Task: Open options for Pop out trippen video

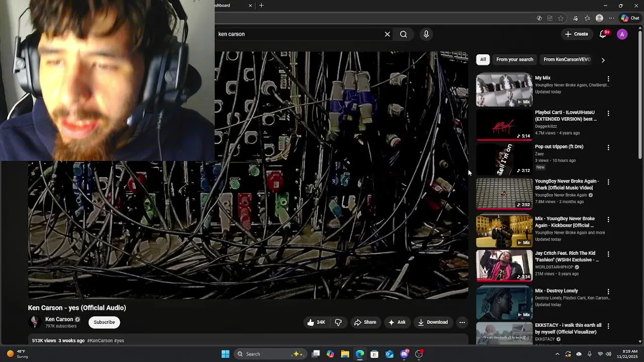Action: (608, 148)
